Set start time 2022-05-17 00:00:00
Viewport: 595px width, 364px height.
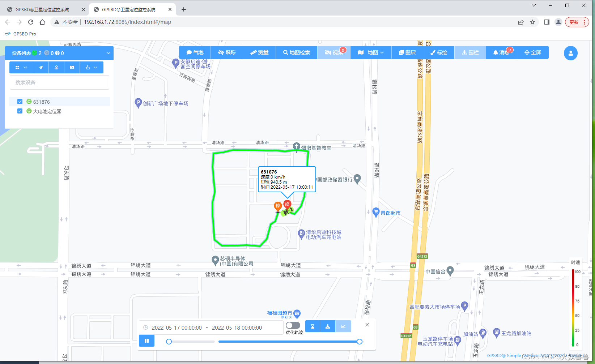[177, 328]
